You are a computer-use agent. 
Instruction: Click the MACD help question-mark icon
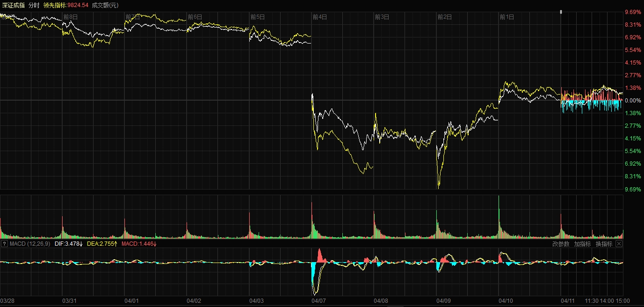[5, 244]
